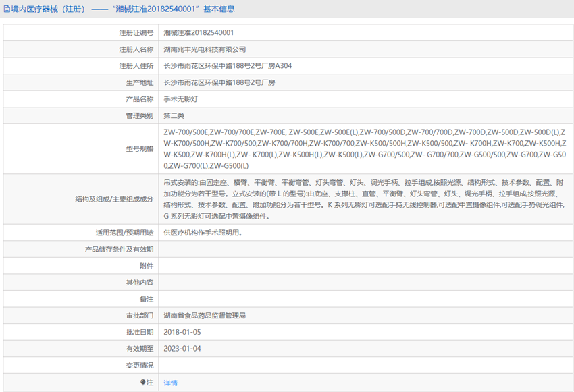Screen dimensions: 574x392
Task: Click the approval date 2018-01-05
Action: [182, 333]
